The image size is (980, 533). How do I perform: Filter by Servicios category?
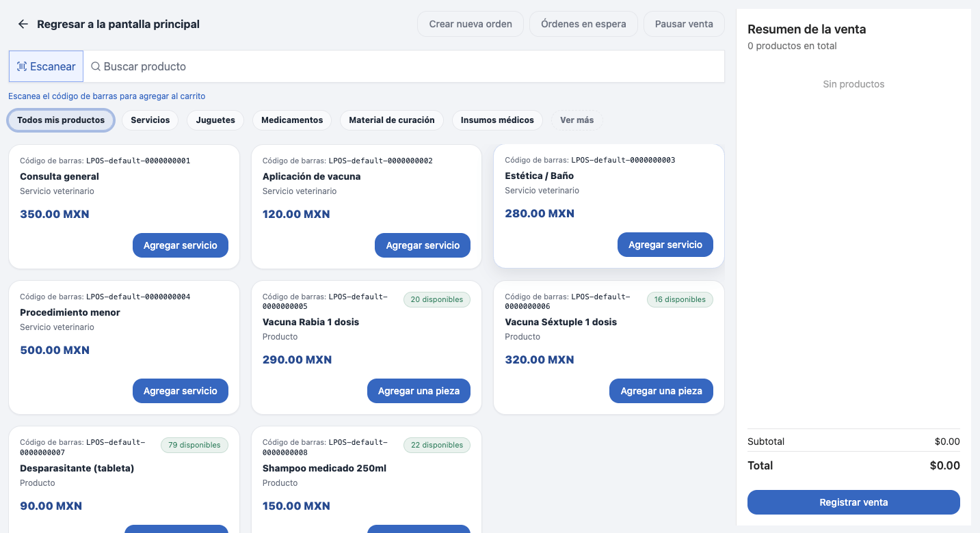(150, 120)
